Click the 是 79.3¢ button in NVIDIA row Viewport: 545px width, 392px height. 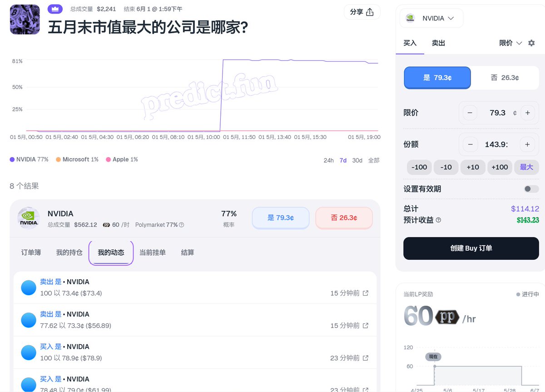point(281,218)
